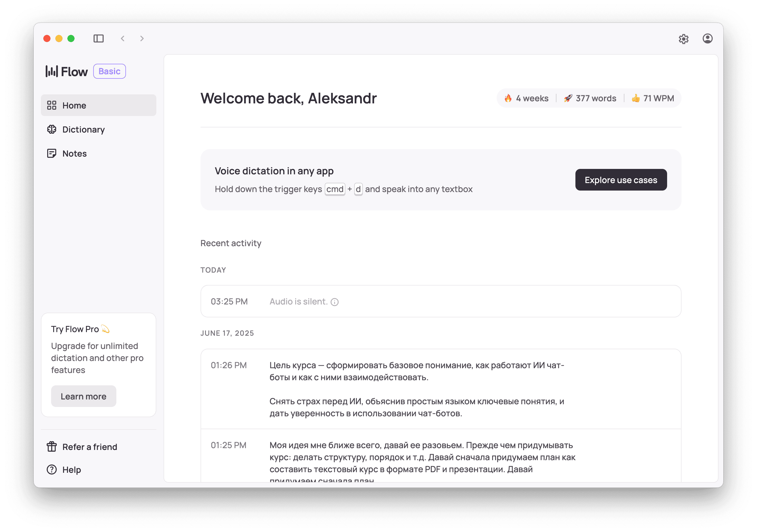Click the 377 words rocket stat

pos(590,98)
